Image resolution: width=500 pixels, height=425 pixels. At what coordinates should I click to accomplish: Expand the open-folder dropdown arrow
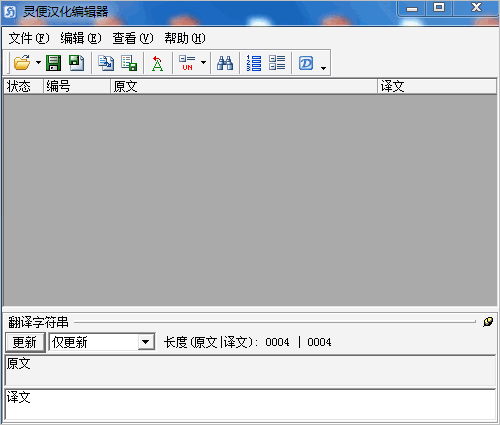(x=38, y=62)
